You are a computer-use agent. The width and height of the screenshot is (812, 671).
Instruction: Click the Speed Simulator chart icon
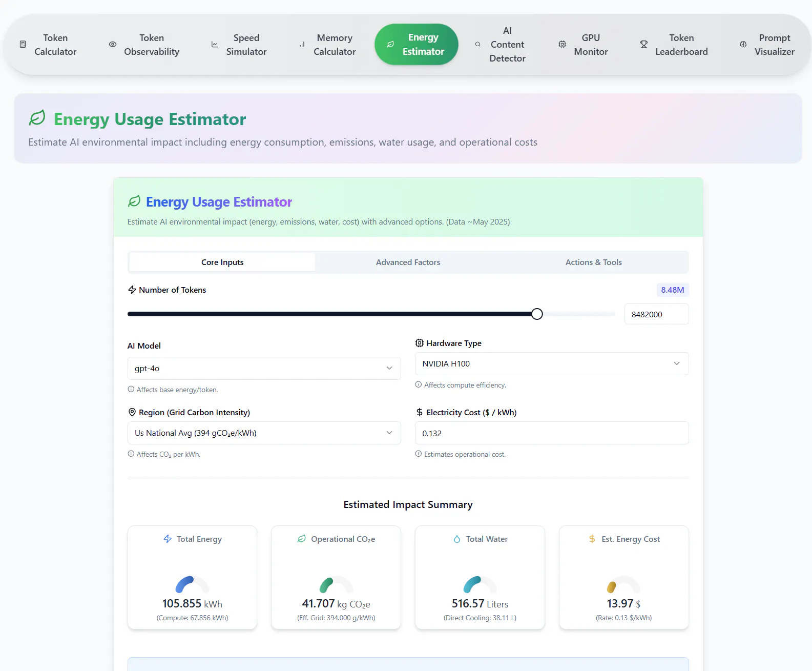215,45
